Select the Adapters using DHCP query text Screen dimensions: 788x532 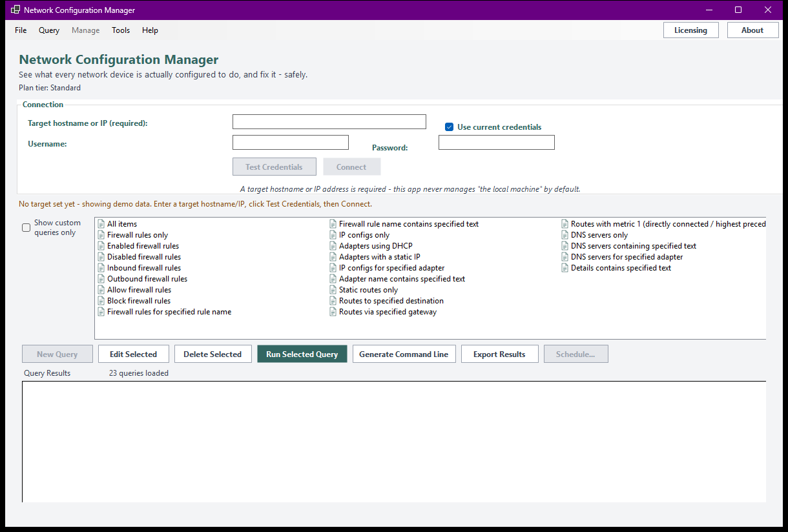click(376, 246)
